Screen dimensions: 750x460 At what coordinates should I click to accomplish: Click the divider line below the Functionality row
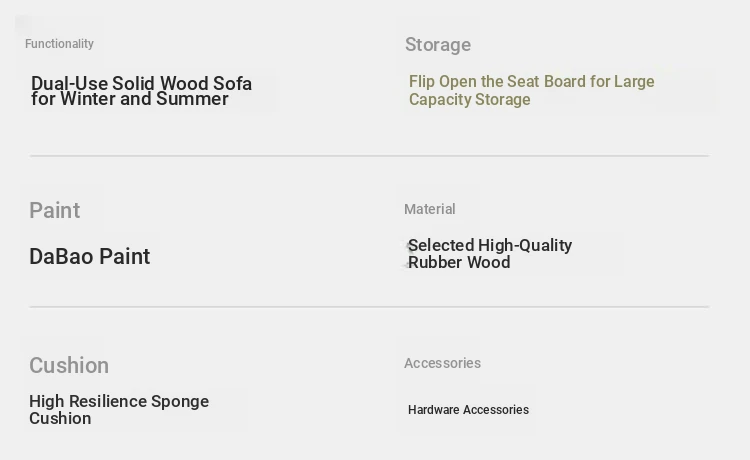(x=369, y=156)
